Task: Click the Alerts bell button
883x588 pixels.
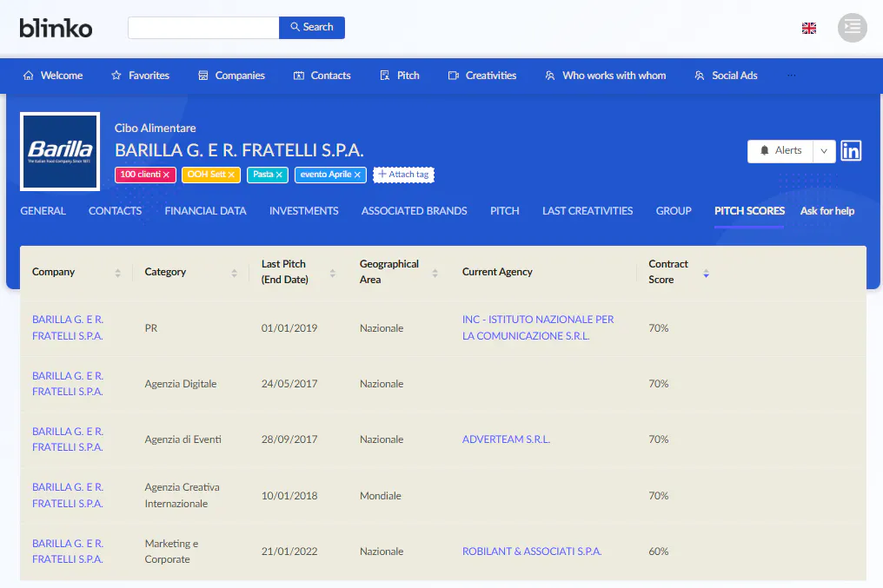Action: [780, 151]
